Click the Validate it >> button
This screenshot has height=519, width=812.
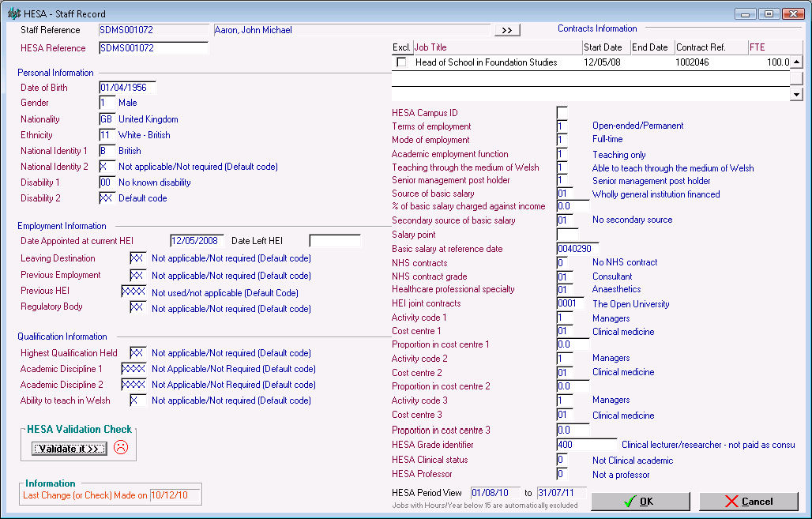(x=70, y=448)
